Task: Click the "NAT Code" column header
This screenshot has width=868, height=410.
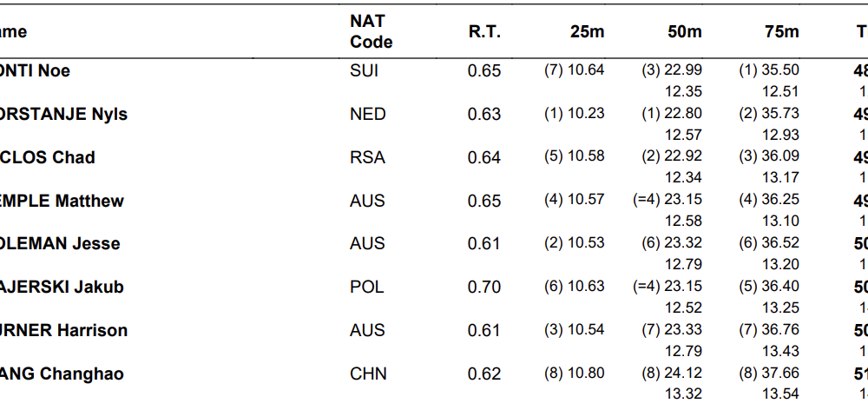Action: [x=371, y=31]
